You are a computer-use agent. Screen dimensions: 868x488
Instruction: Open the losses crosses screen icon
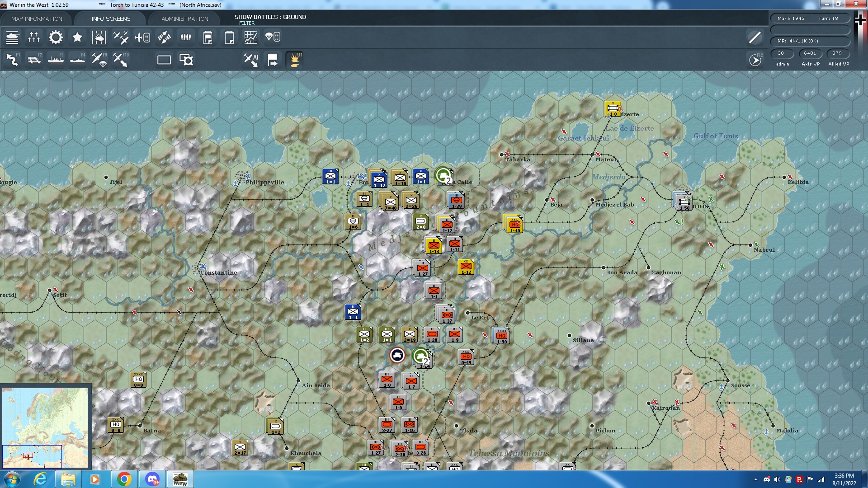tap(34, 38)
